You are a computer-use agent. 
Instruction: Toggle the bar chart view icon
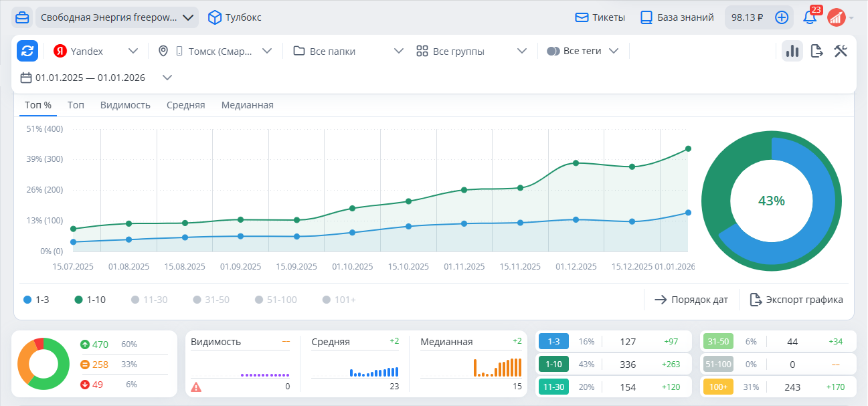click(792, 51)
